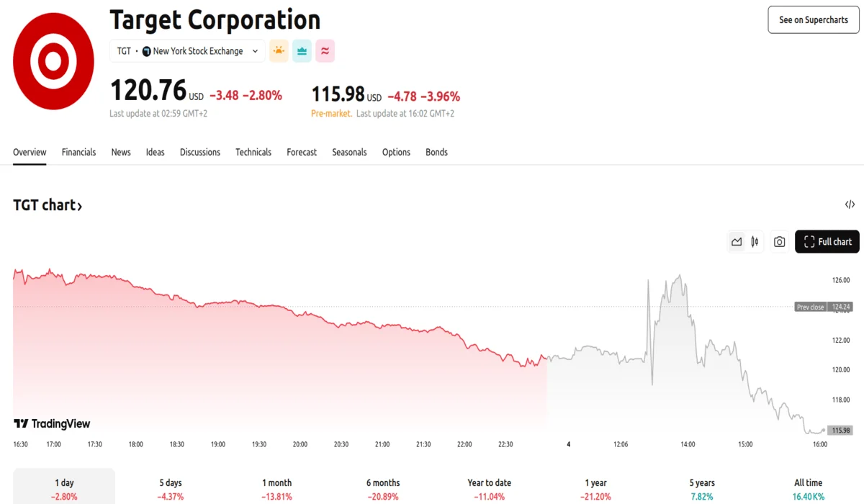Image resolution: width=864 pixels, height=504 pixels.
Task: Select the All time range
Action: (809, 488)
